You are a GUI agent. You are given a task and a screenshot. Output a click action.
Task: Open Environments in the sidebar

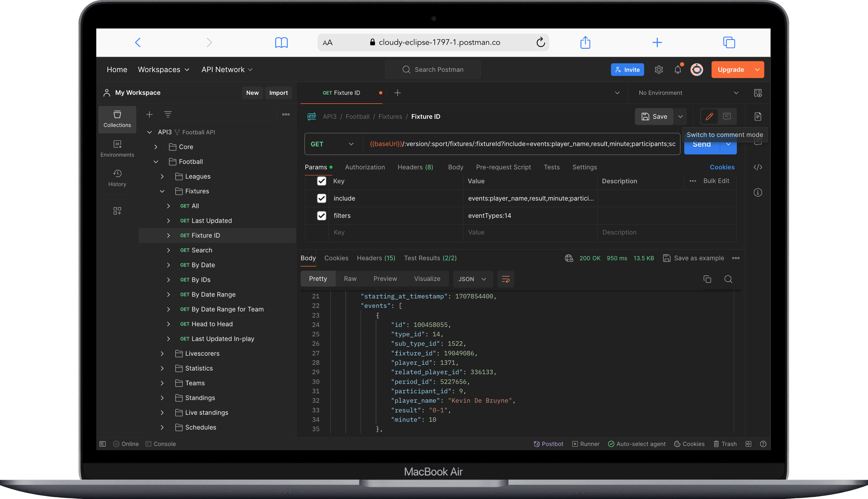(117, 148)
